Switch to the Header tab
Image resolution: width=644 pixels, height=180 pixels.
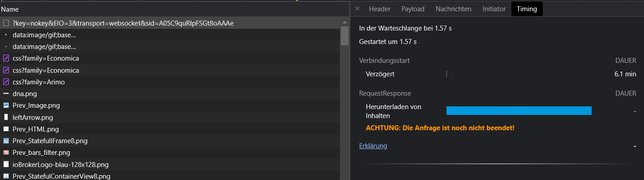(x=380, y=9)
